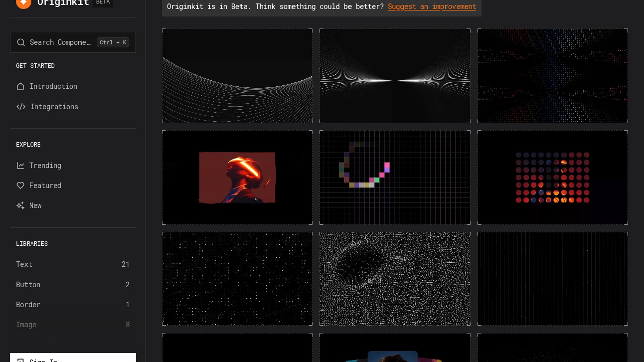Click the EXPLORE section heading
The image size is (644, 362).
(28, 145)
